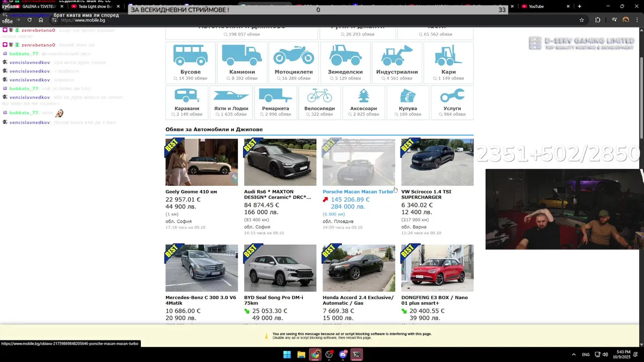Click the Geely Geome car photo
Screen dimensions: 644x362
coord(202,162)
